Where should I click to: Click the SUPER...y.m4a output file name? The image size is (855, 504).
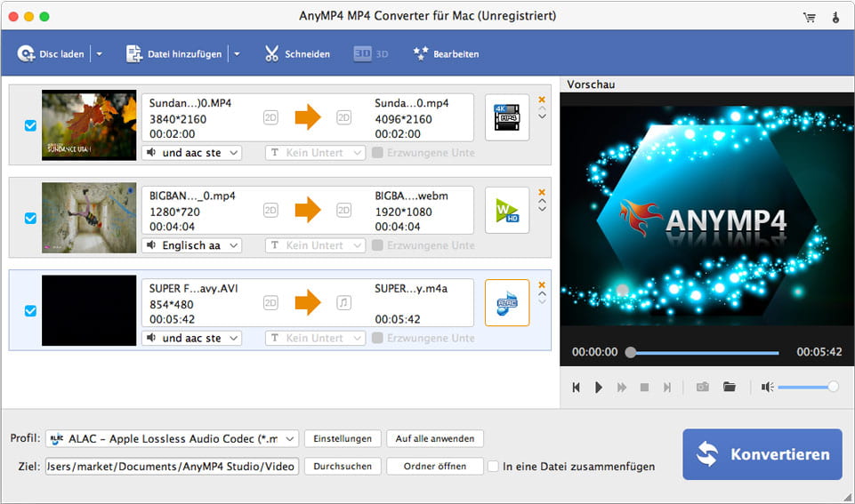411,288
